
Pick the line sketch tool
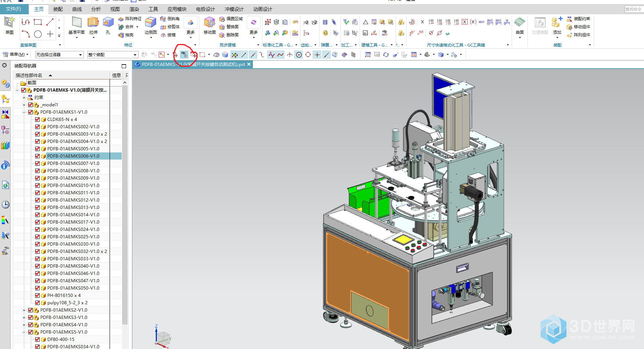pos(50,22)
